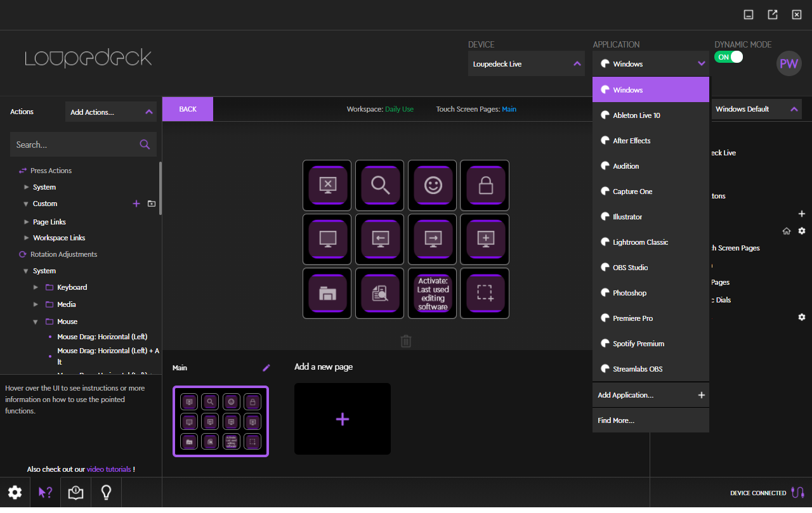
Task: Select Audition from the application list
Action: point(651,166)
